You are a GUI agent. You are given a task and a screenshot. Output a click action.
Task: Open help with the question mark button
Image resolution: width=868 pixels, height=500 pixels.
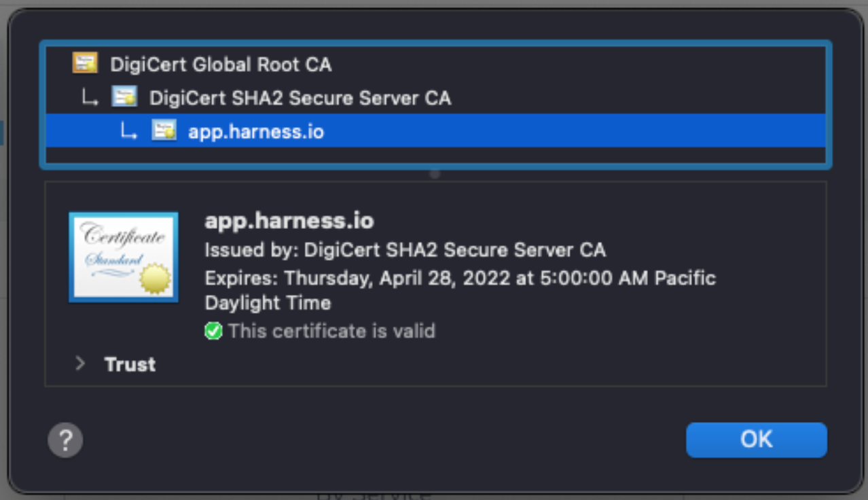click(x=65, y=440)
